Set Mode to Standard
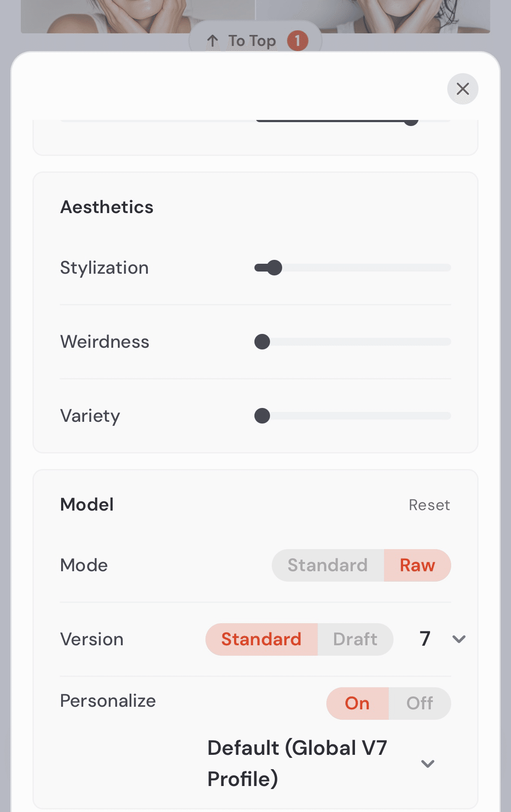Viewport: 511px width, 812px height. [328, 565]
